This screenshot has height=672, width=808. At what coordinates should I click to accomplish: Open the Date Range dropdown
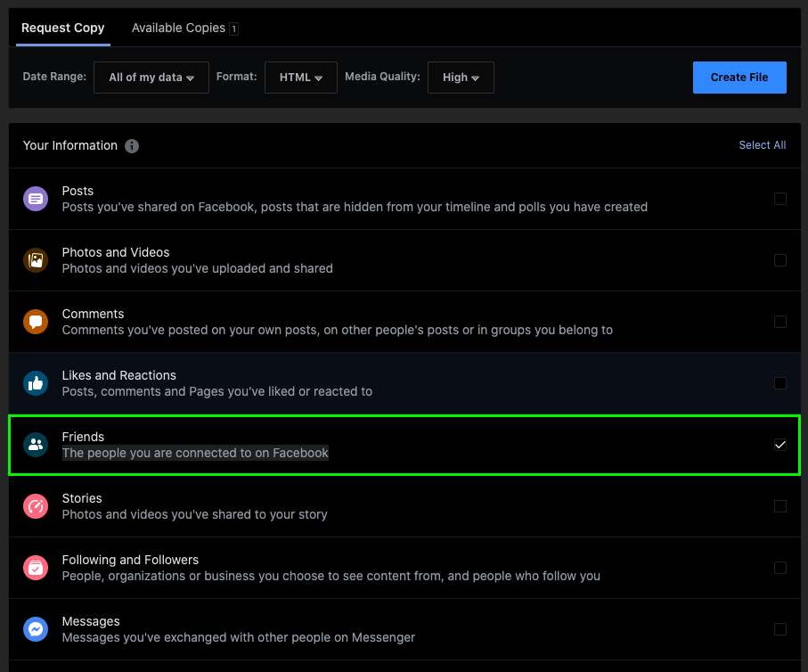(x=151, y=78)
